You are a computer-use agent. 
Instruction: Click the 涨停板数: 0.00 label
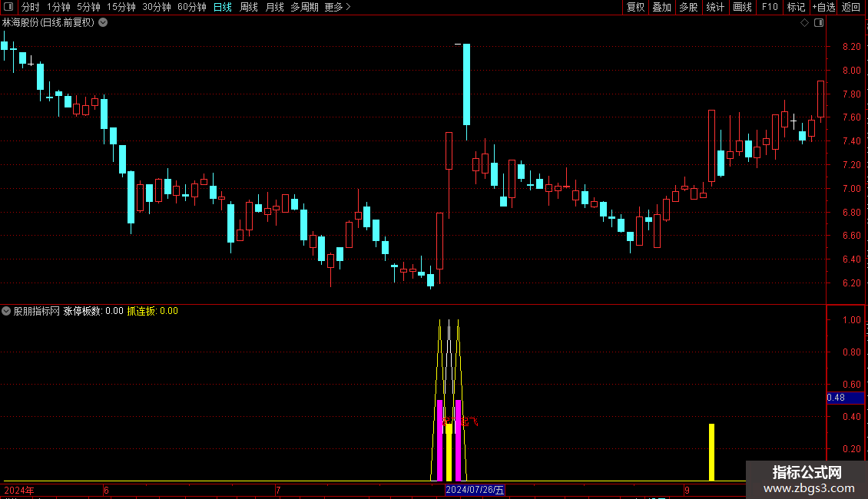click(x=93, y=311)
